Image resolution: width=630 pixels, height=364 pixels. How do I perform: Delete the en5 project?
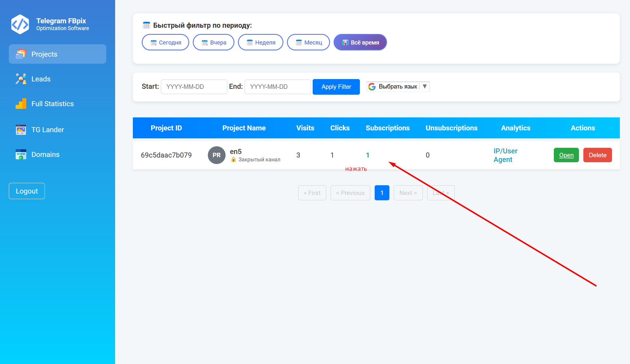pos(597,155)
